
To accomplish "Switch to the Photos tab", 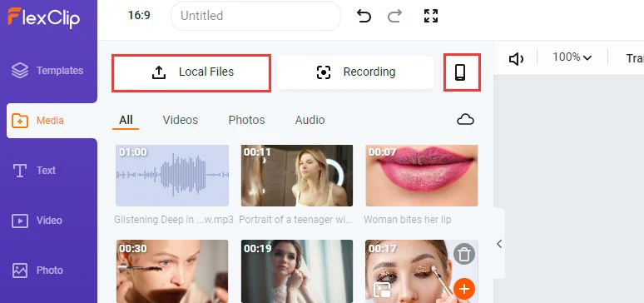I will point(246,120).
